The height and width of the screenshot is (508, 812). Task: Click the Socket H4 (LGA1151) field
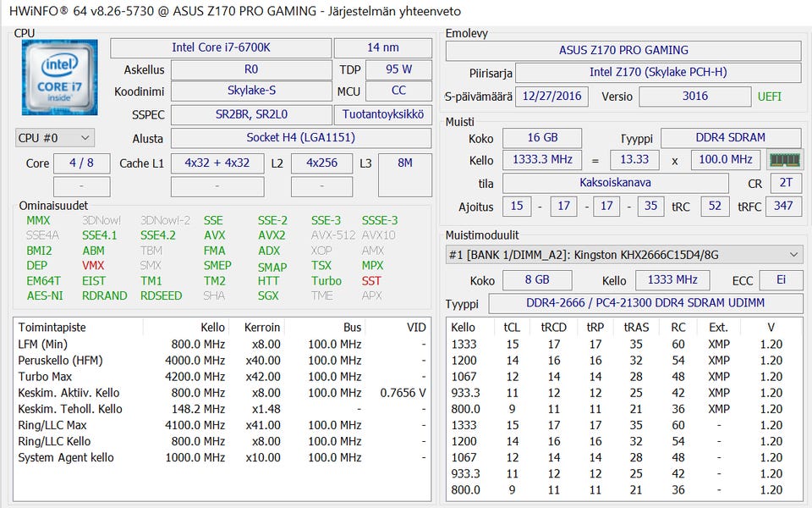coord(300,137)
